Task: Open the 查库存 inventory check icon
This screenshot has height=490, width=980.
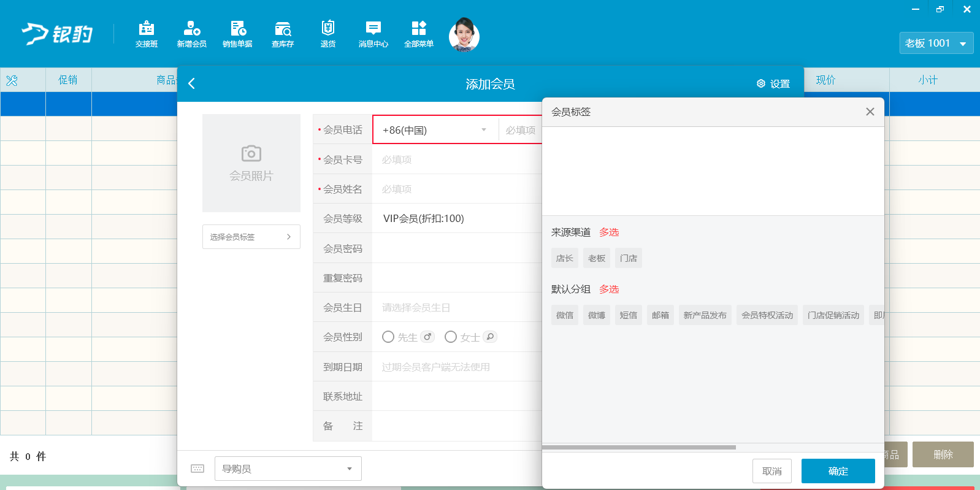Action: (283, 34)
